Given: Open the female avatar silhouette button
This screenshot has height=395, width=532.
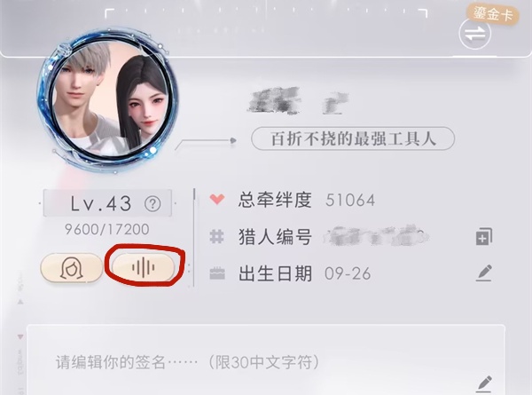Looking at the screenshot, I should 72,268.
